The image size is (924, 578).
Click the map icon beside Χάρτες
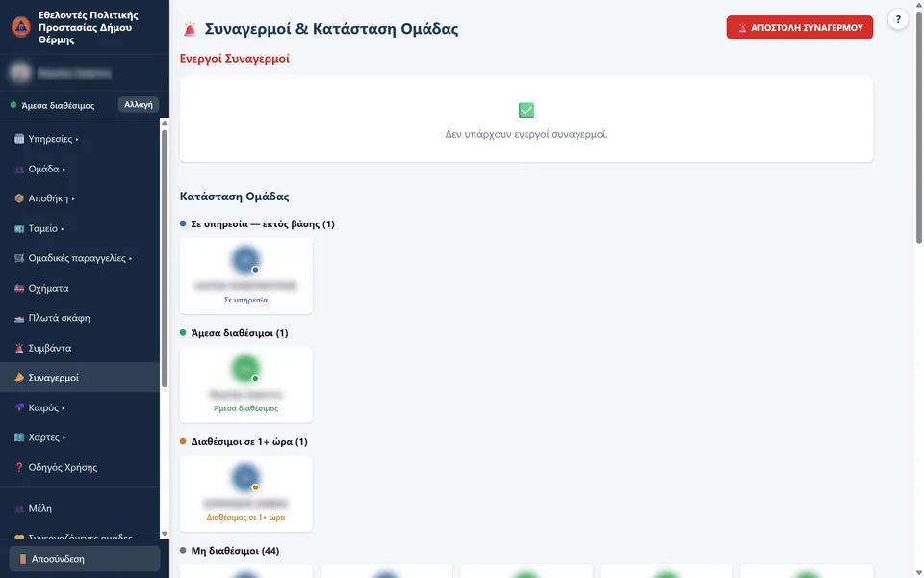coord(19,437)
